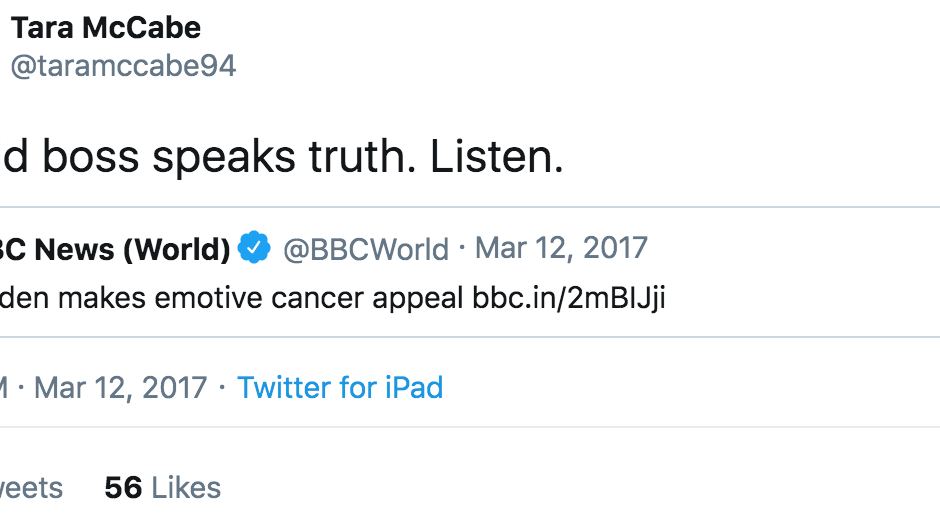Click empty space right of the bbc.in link

pyautogui.click(x=800, y=298)
